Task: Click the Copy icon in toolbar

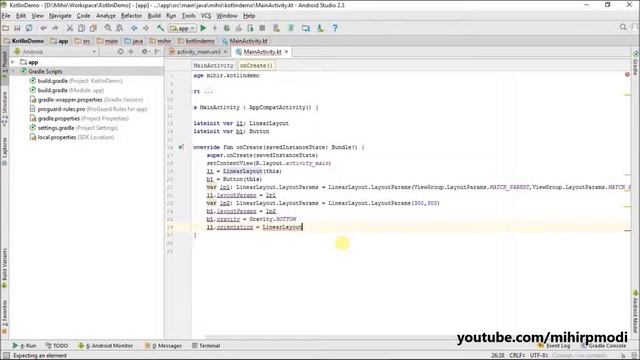Action: (x=82, y=28)
